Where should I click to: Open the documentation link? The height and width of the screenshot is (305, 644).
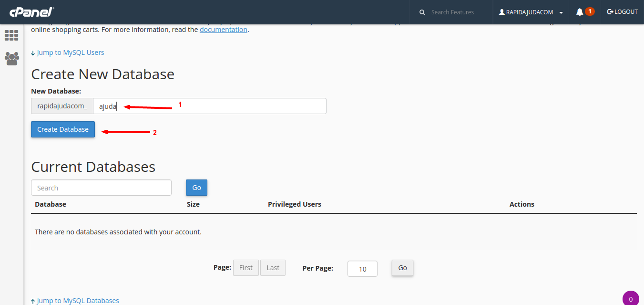[223, 30]
